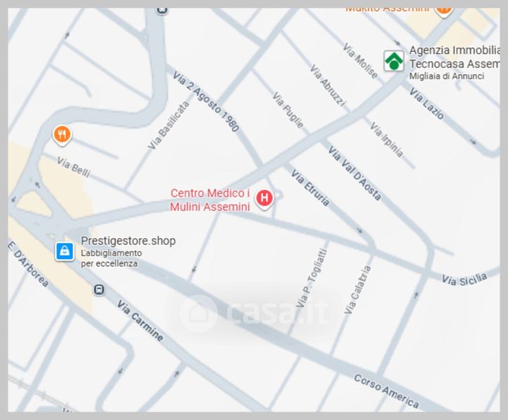Screen dimensions: 508x420
Task: Click the bus stop icon at the map's top edge
Action: [163, 10]
